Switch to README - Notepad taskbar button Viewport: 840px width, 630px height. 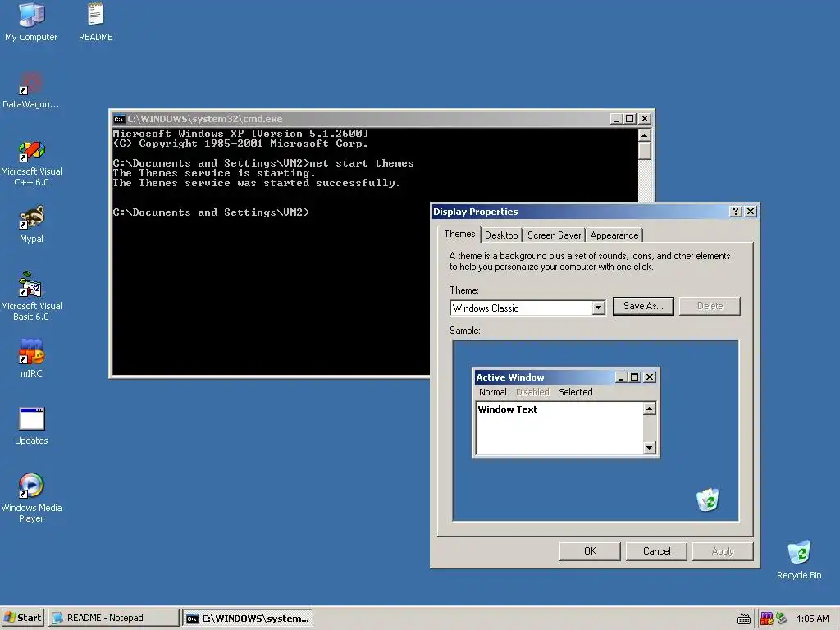point(113,618)
